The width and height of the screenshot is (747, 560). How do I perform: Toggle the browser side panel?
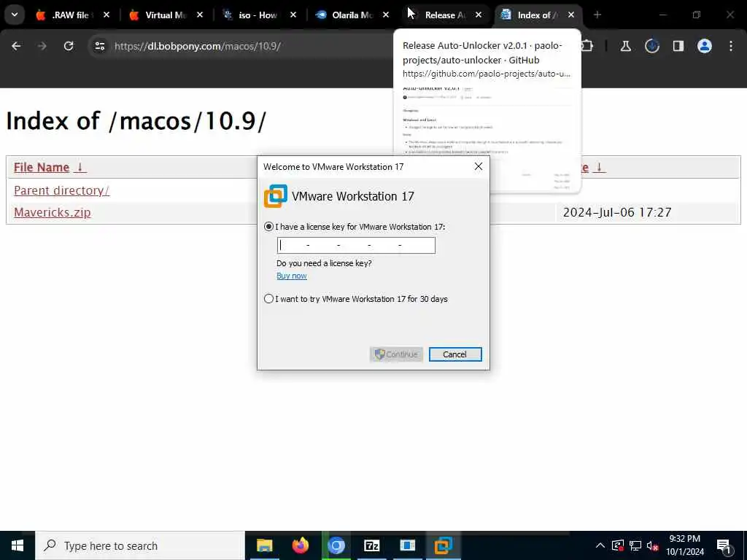(678, 46)
